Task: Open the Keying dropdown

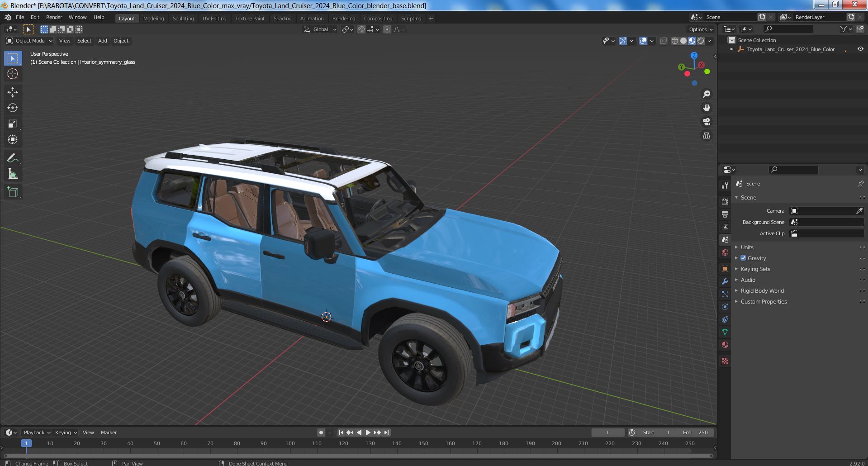Action: pyautogui.click(x=66, y=433)
